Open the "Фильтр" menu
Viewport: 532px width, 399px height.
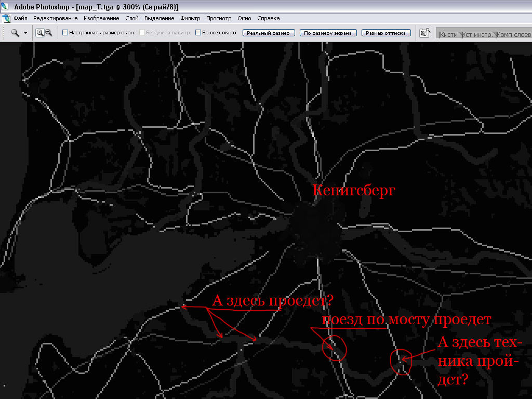pos(190,18)
